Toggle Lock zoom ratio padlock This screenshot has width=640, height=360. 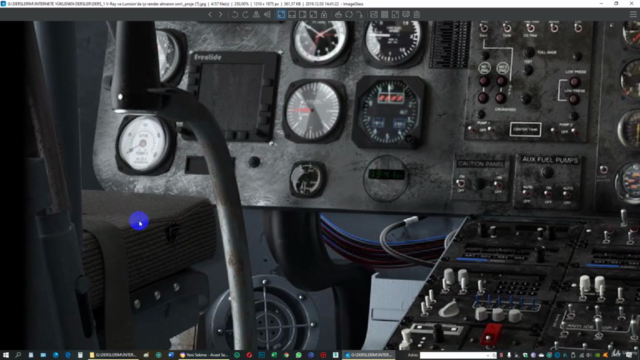point(324,15)
